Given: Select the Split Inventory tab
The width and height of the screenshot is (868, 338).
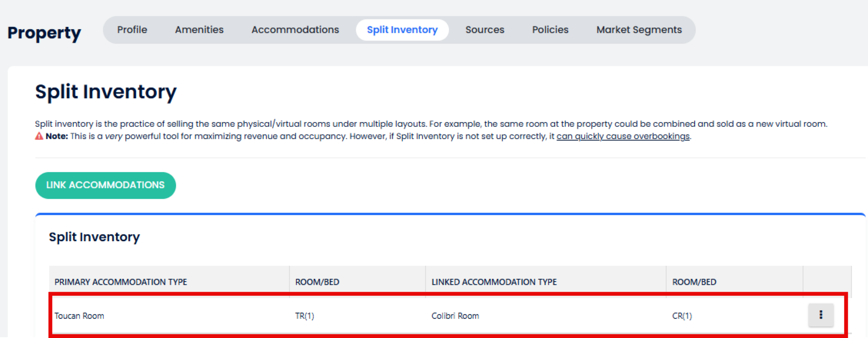Looking at the screenshot, I should click(402, 30).
